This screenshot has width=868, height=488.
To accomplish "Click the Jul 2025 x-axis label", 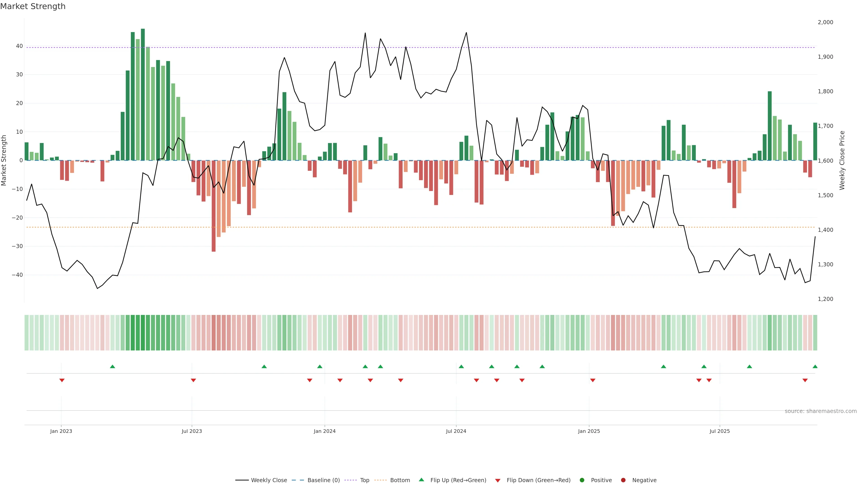I will coord(719,431).
